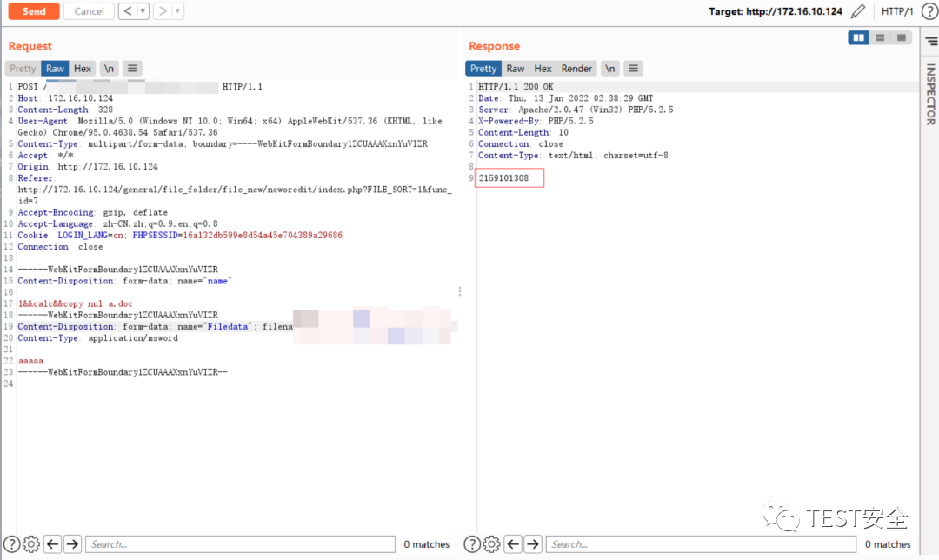The image size is (939, 560).
Task: Click the Content-Type application/msword line
Action: coord(97,337)
